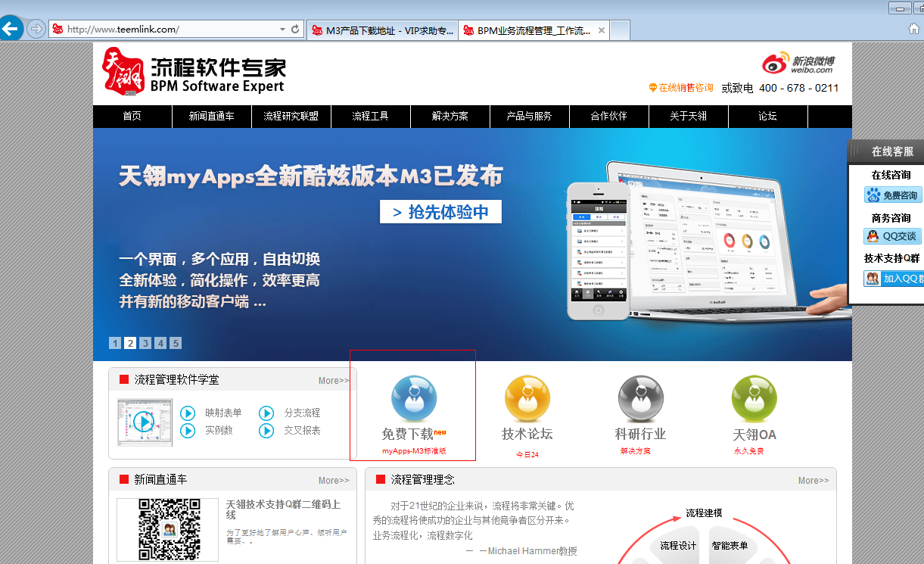Jump to banner slide 4
Screen dimensions: 924x564
pyautogui.click(x=160, y=343)
